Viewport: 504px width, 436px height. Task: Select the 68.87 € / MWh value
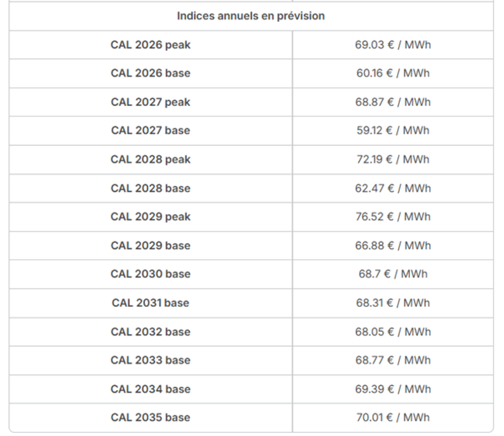click(393, 102)
